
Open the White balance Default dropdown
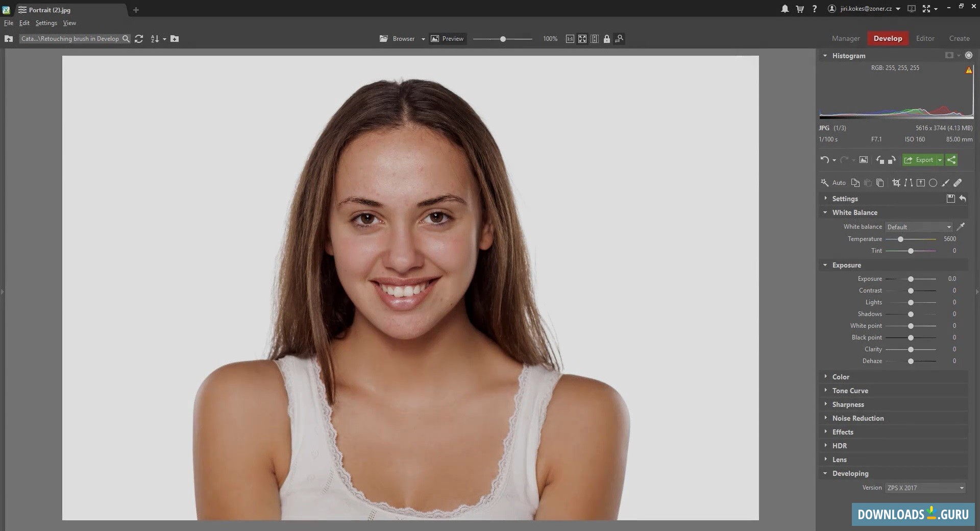919,227
